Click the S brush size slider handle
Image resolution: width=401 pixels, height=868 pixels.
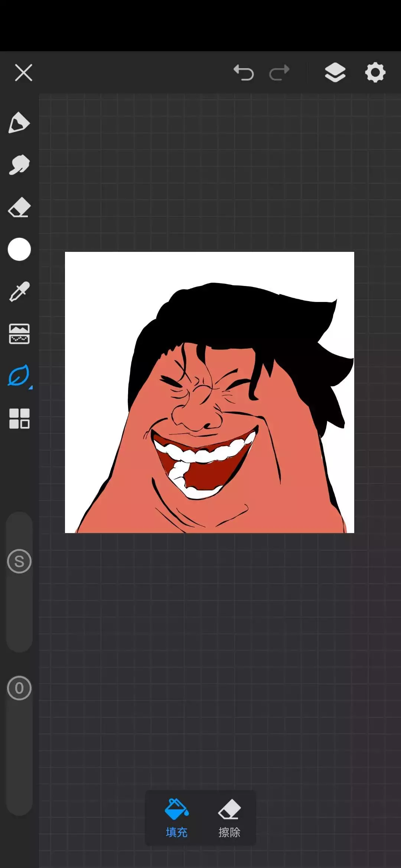click(x=19, y=561)
